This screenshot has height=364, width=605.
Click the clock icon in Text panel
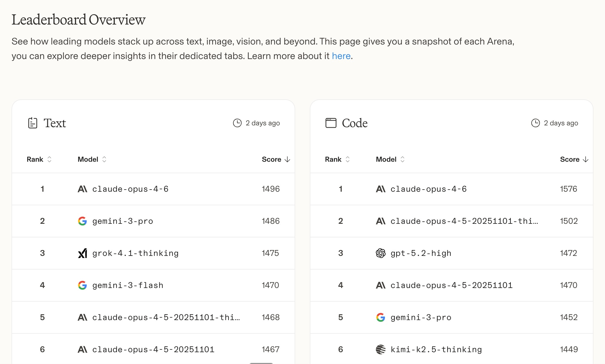point(237,123)
